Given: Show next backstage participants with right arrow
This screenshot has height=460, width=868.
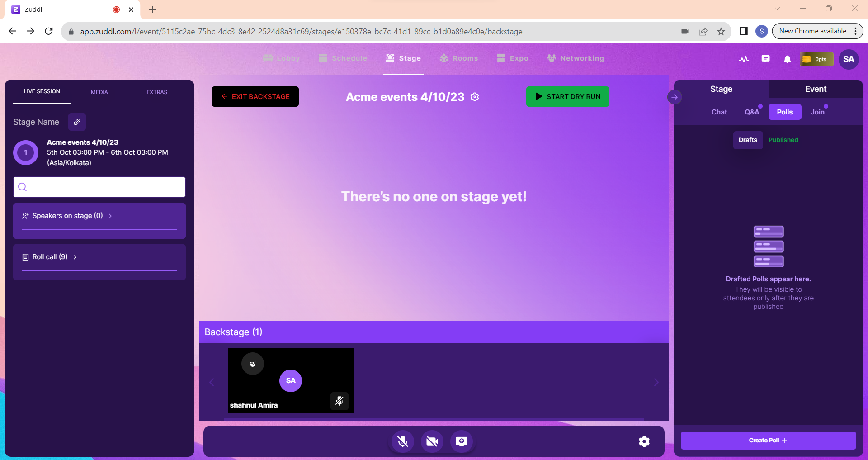Looking at the screenshot, I should [656, 382].
